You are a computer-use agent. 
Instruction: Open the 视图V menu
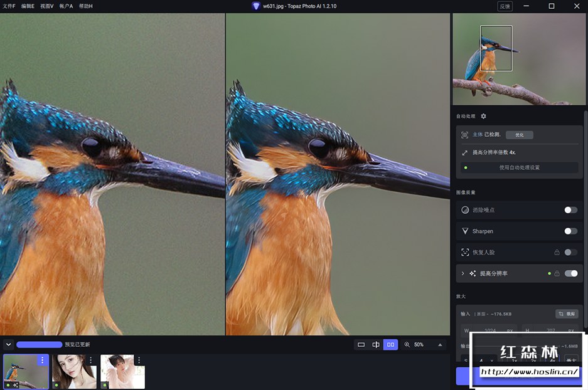click(x=47, y=6)
